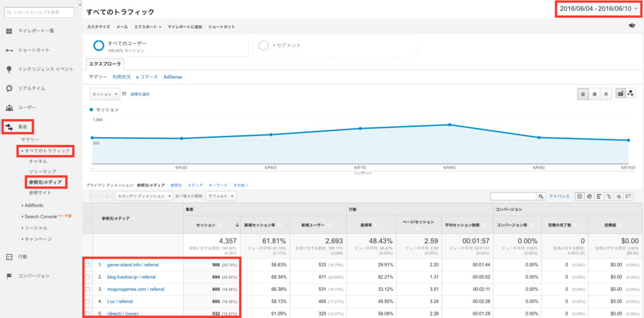Click help icon next to 参照元/メディア column header
Viewport: 644px width, 318px height.
point(135,219)
